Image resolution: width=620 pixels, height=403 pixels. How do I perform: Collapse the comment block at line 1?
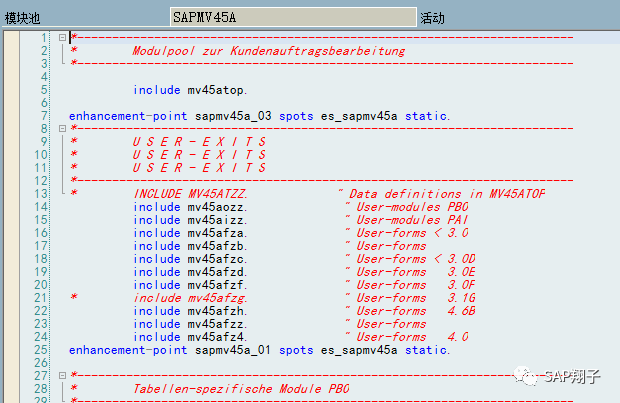pyautogui.click(x=62, y=38)
